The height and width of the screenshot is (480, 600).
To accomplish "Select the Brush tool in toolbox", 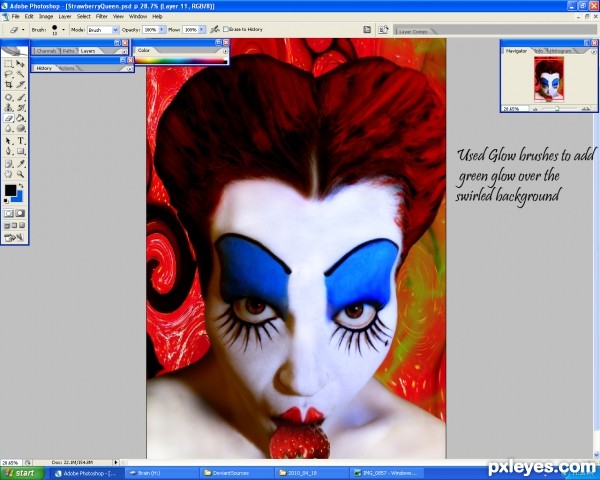I will (20, 97).
